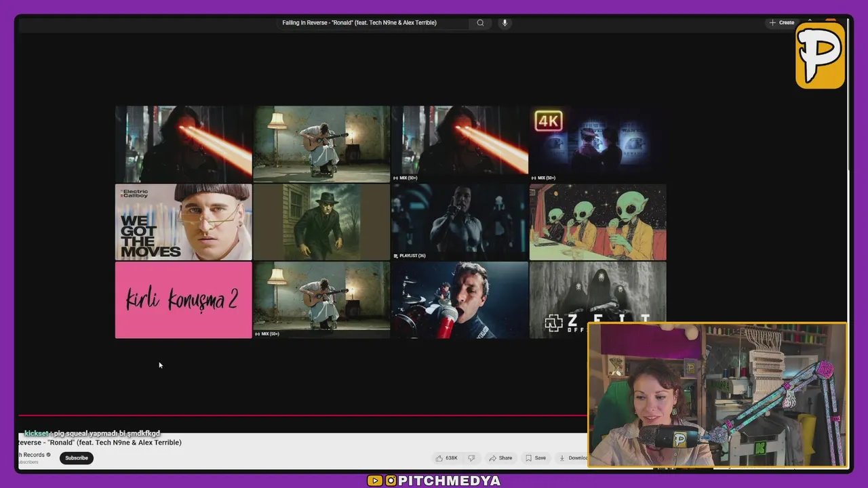
Task: Open first laser eyes suggested thumbnail
Action: (x=183, y=144)
